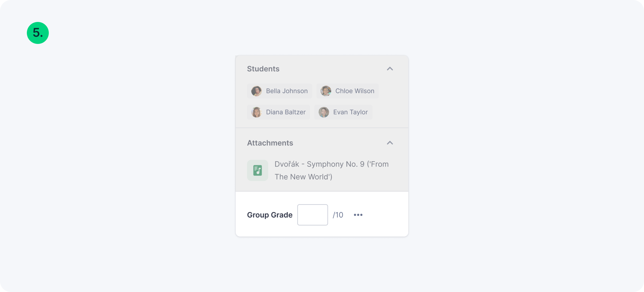Click the Chloe Wilson name label
The image size is (644, 292).
pos(355,91)
